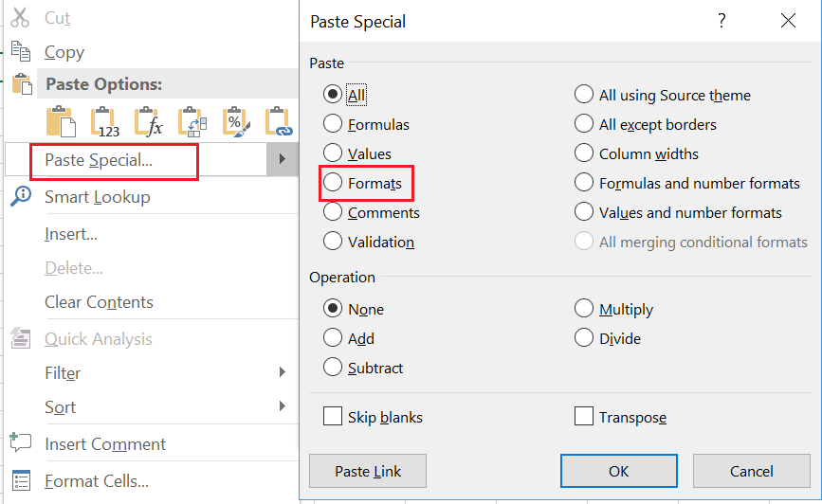Select the Paste Formulas fx icon
The image size is (822, 504).
coord(149,122)
